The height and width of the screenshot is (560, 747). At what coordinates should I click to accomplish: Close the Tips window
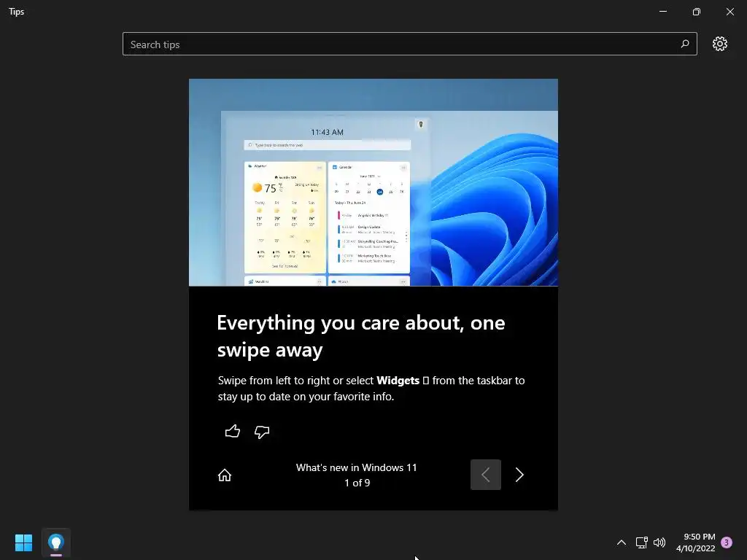click(x=729, y=12)
